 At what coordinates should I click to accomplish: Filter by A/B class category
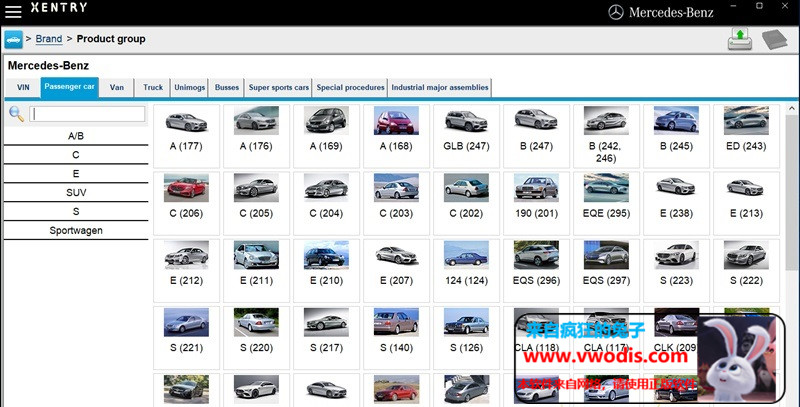pos(76,136)
